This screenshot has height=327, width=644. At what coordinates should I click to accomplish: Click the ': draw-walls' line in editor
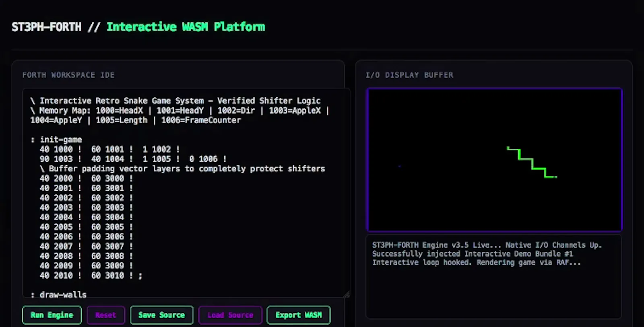tap(59, 294)
